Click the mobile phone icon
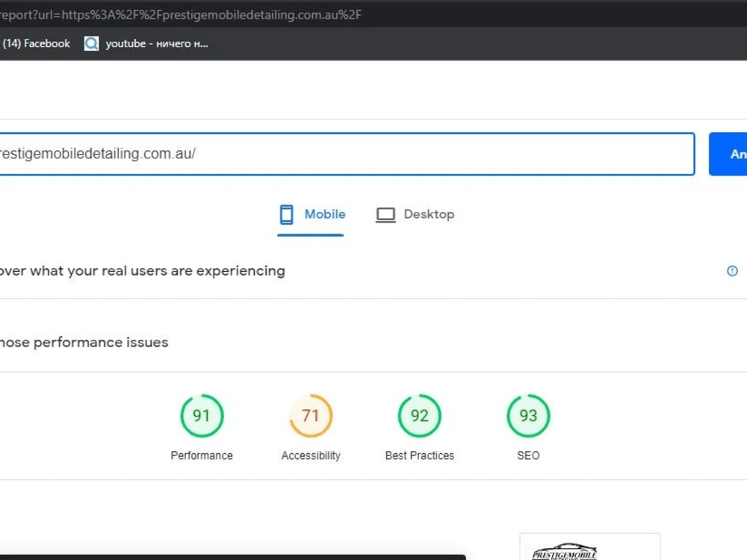The height and width of the screenshot is (560, 747). tap(286, 214)
